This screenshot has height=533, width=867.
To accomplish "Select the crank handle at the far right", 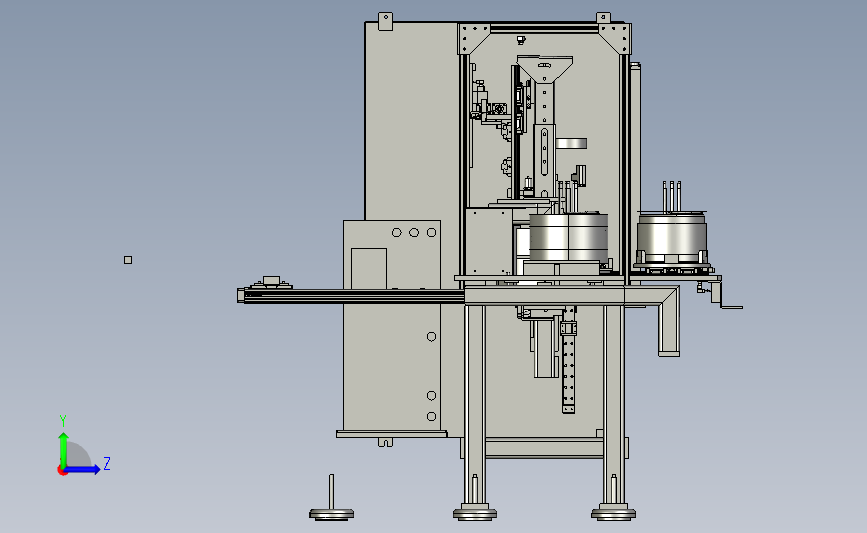I will [x=726, y=295].
